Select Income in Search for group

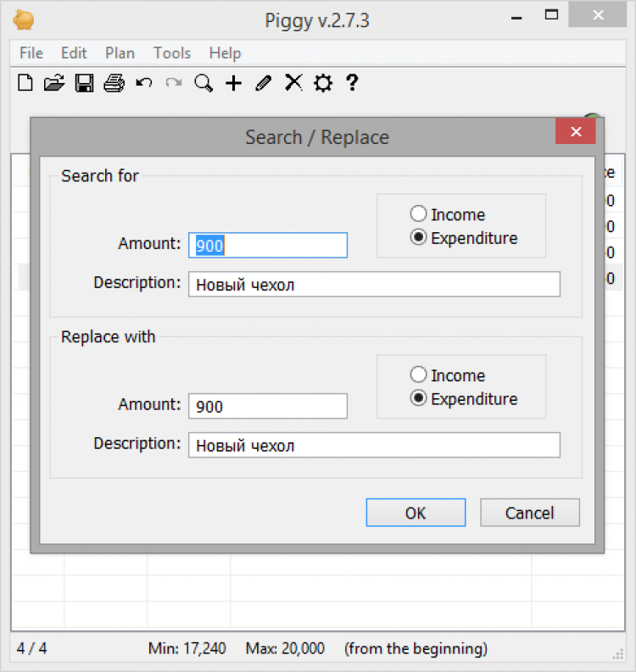pos(448,214)
